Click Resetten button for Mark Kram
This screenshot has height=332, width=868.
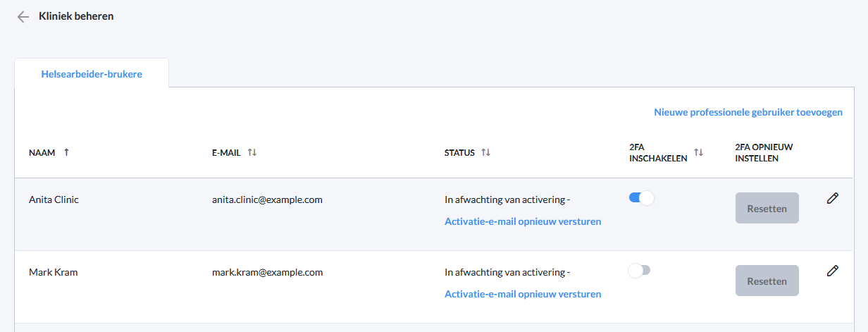[x=767, y=281]
